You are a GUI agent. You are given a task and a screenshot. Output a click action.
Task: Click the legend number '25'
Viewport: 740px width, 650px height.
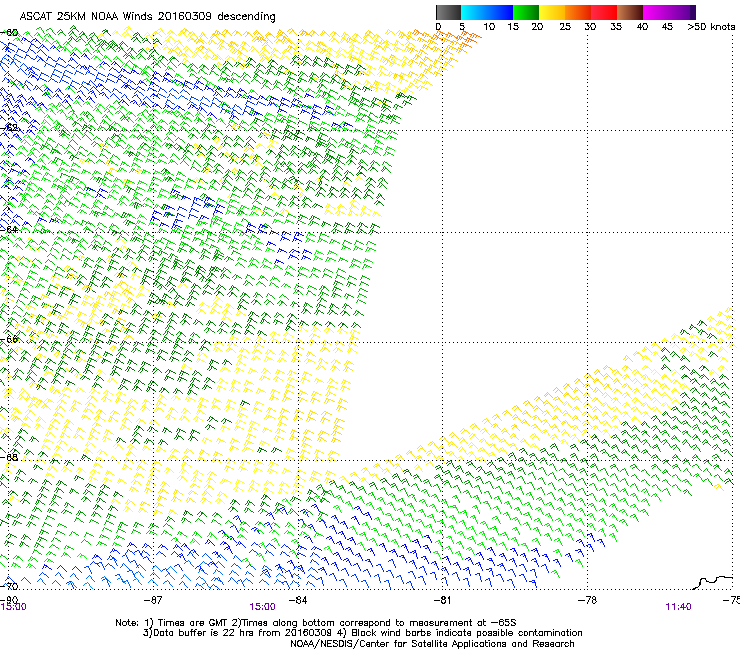click(565, 26)
